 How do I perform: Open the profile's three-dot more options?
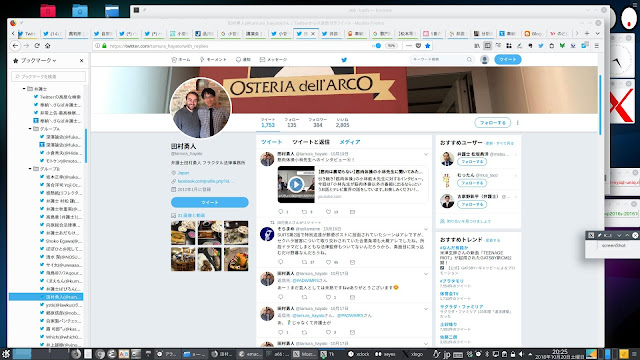518,122
